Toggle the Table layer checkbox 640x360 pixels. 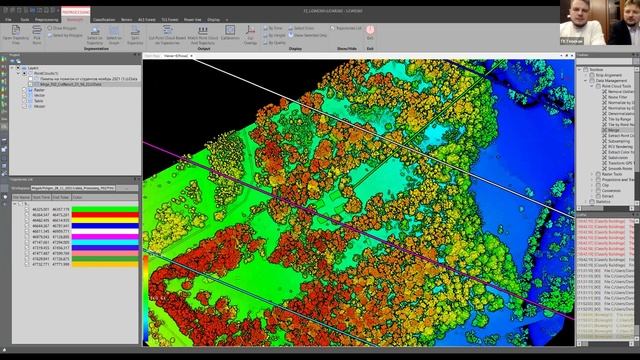click(x=24, y=101)
